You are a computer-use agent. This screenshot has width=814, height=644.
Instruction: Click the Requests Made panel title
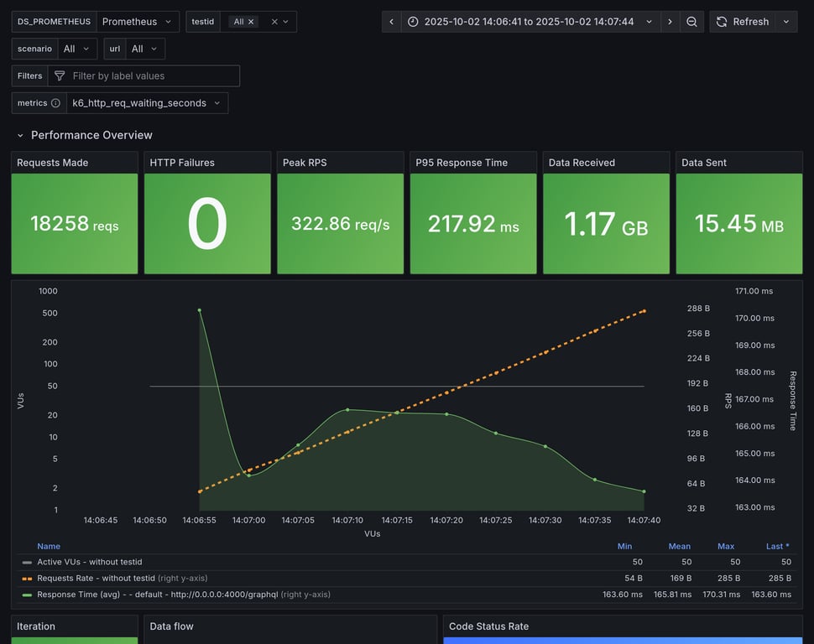pyautogui.click(x=52, y=163)
